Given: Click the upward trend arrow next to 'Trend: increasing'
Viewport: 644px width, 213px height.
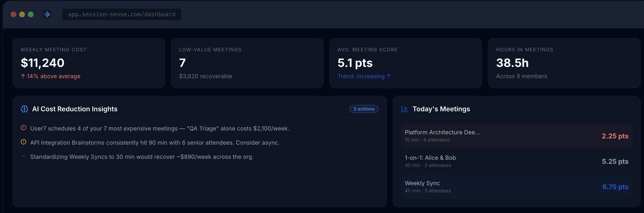Looking at the screenshot, I should (388, 76).
